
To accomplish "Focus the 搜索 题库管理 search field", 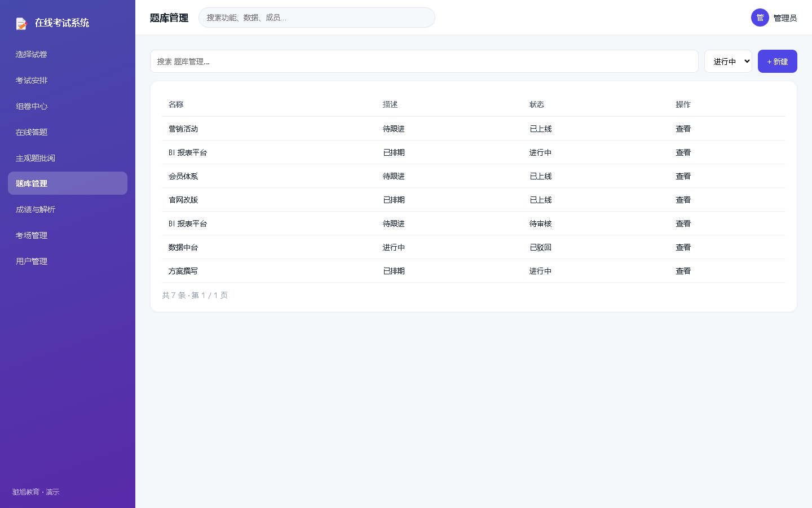I will 424,62.
